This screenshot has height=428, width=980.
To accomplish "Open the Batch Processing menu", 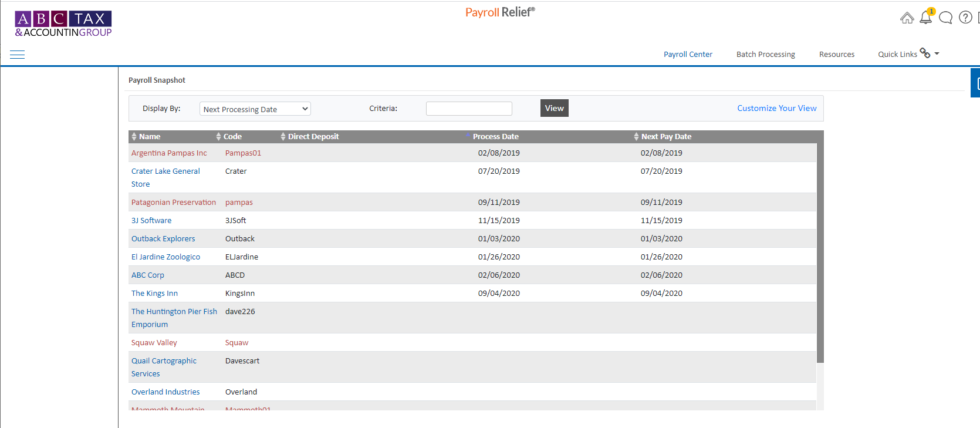I will tap(765, 55).
